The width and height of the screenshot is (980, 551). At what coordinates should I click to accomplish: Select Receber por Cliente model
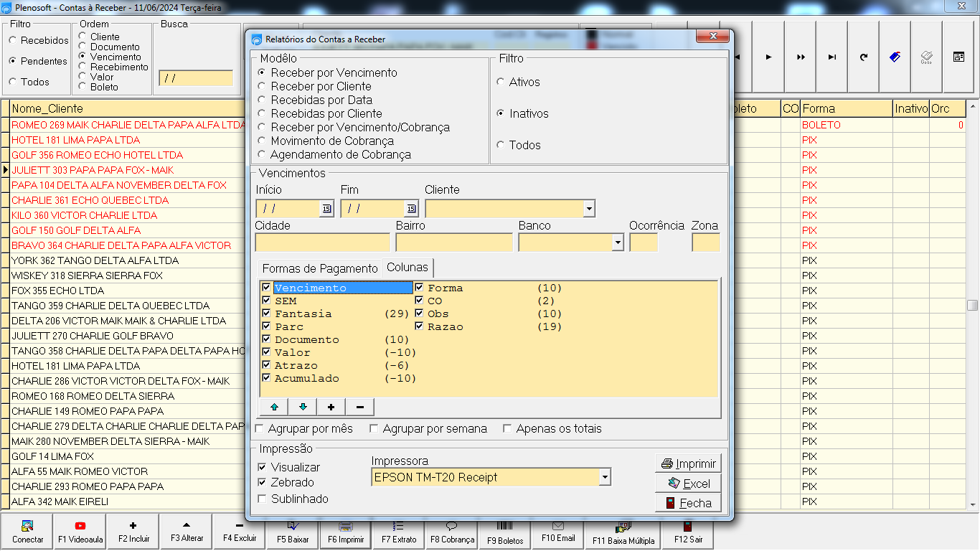314,86
